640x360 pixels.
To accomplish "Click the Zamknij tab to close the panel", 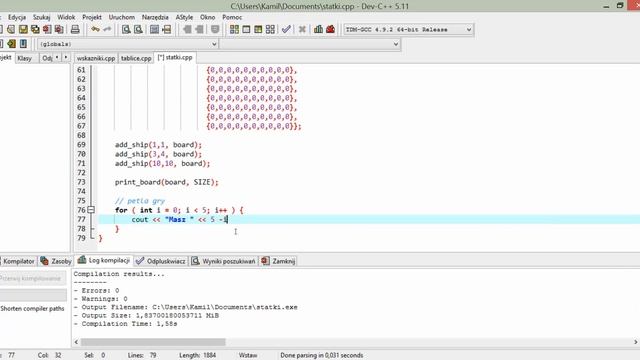I will 278,261.
